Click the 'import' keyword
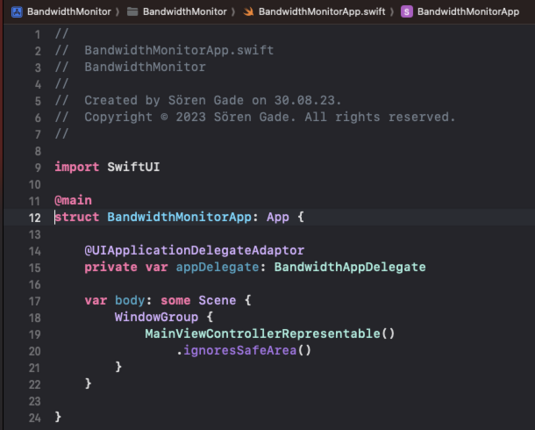This screenshot has height=430, width=535. [x=77, y=167]
